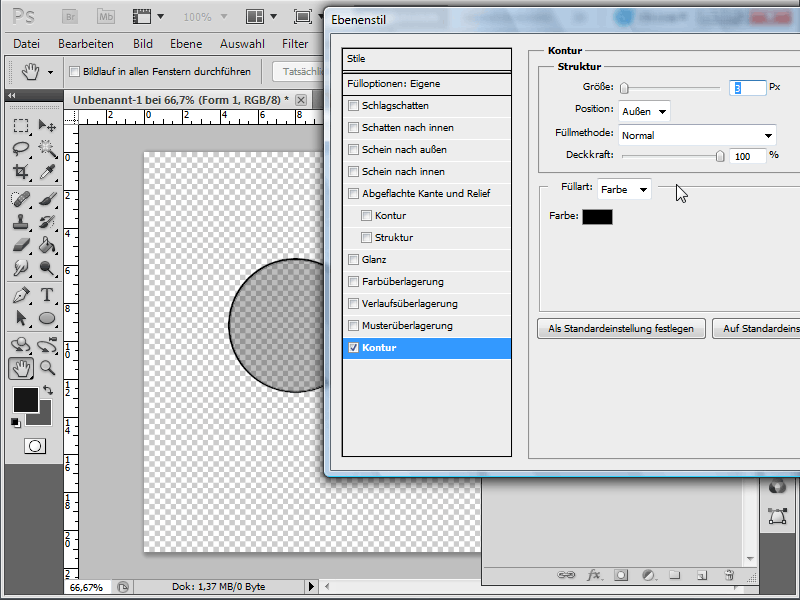Expand the status bar info arrow
Viewport: 800px width, 600px height.
point(311,587)
